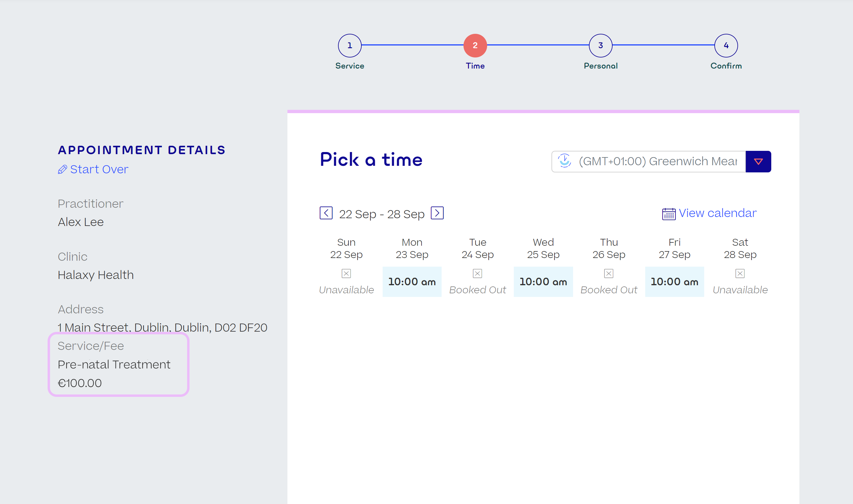Click the 'Address' label
The height and width of the screenshot is (504, 853).
pyautogui.click(x=81, y=309)
